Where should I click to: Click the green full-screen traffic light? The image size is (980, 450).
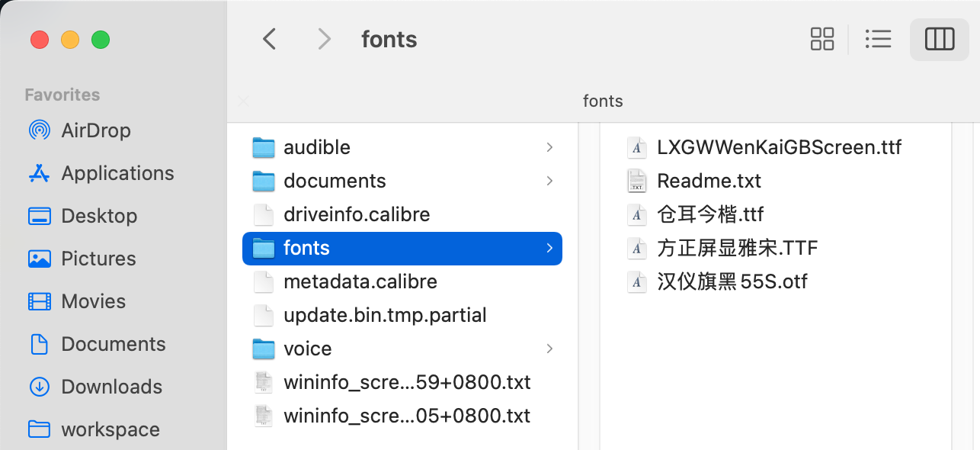[100, 40]
